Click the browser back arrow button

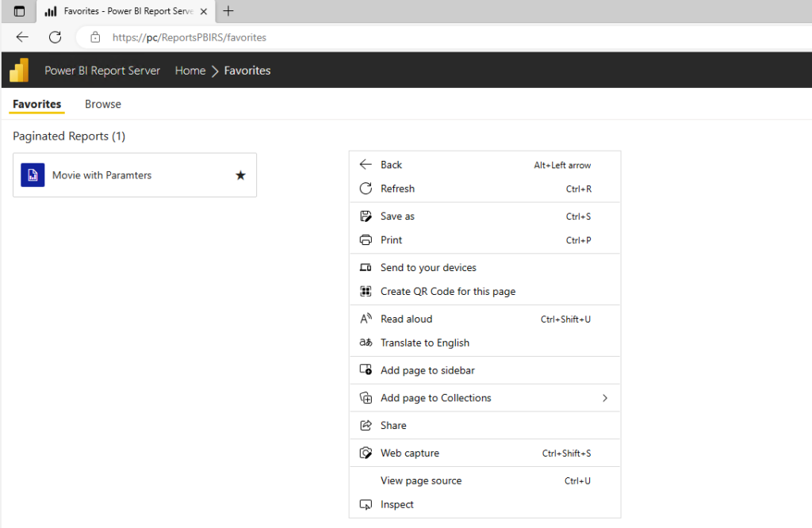pos(22,37)
